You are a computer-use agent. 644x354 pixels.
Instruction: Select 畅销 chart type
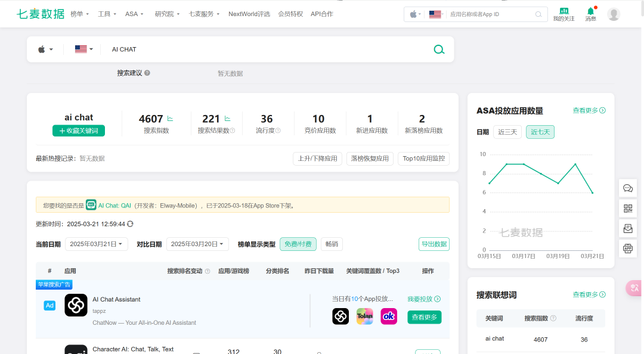click(x=332, y=244)
